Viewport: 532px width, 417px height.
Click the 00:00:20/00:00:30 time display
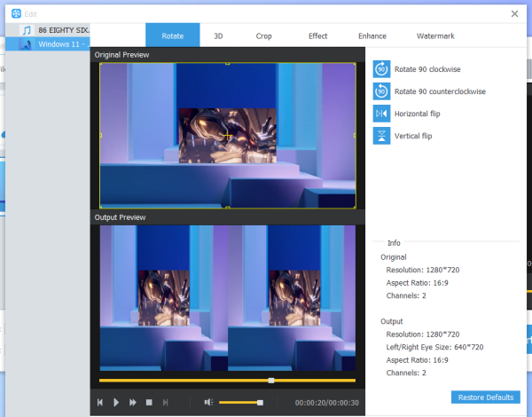click(x=326, y=403)
